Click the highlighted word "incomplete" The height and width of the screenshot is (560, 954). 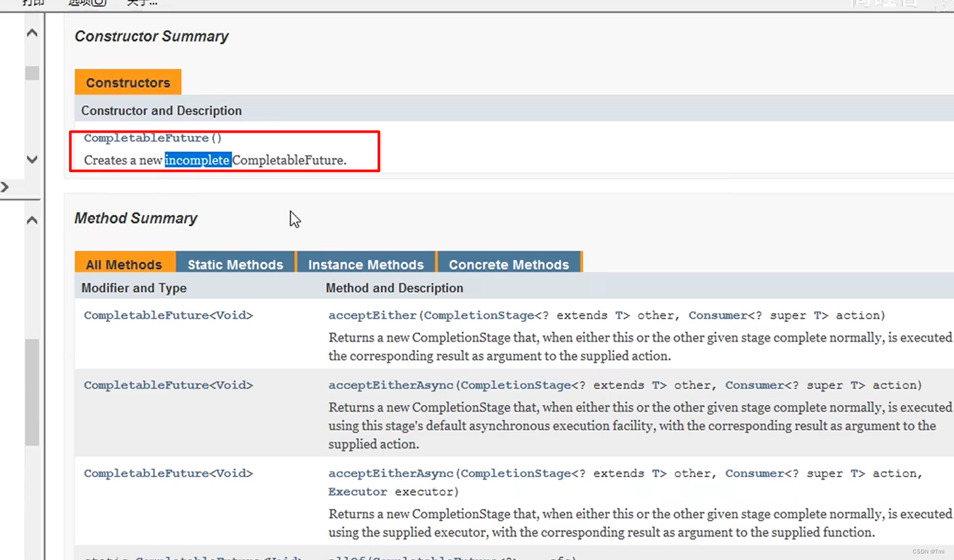tap(197, 160)
